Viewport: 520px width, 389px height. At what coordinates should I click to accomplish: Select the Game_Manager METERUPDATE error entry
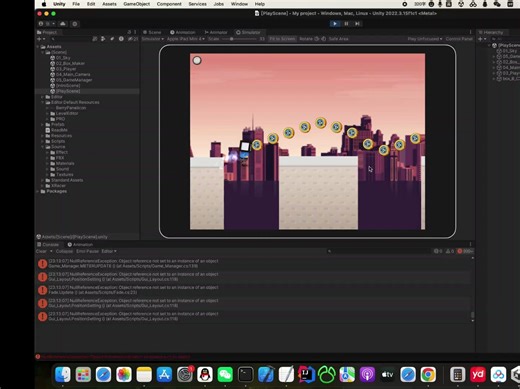(253, 264)
